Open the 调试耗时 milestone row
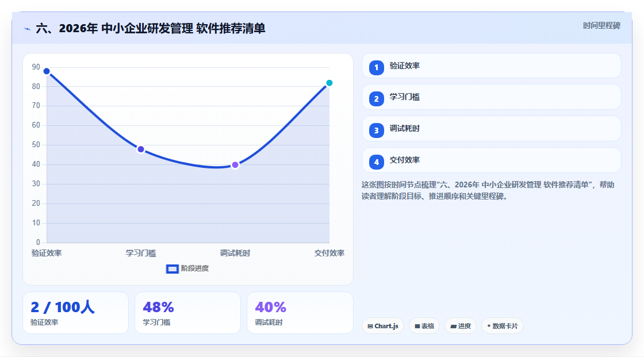The width and height of the screenshot is (644, 357). (x=491, y=129)
